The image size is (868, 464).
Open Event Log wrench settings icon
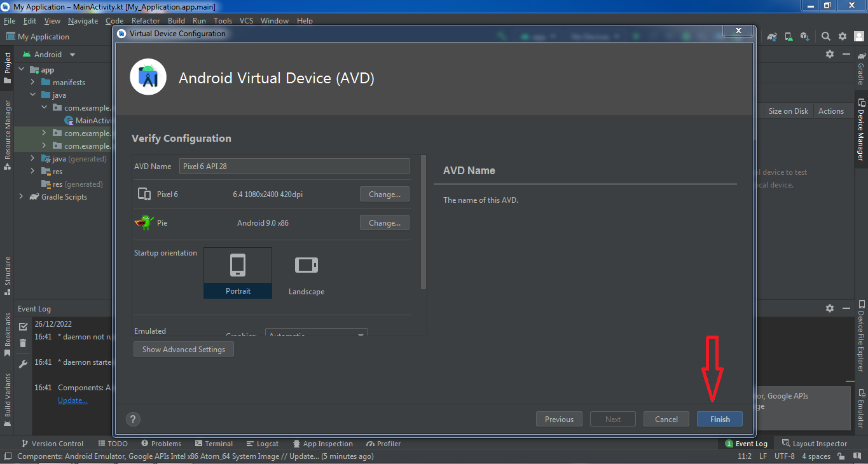coord(24,364)
